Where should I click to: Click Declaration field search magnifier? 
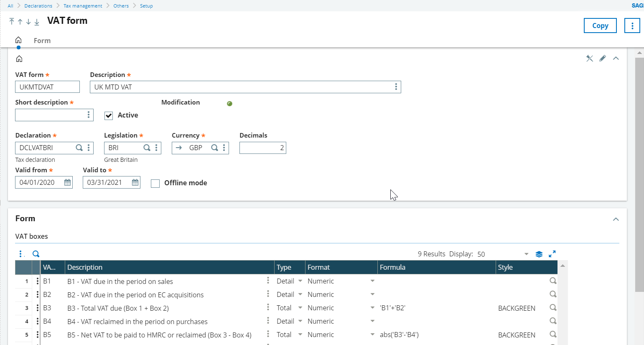point(79,148)
